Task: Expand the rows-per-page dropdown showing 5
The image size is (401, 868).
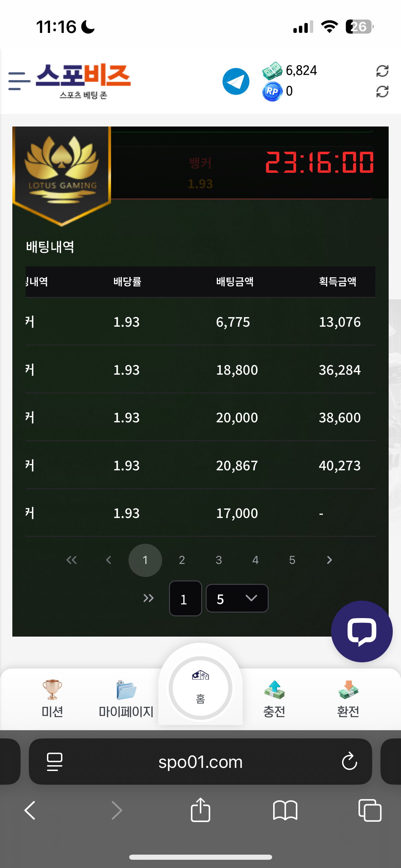Action: point(237,598)
